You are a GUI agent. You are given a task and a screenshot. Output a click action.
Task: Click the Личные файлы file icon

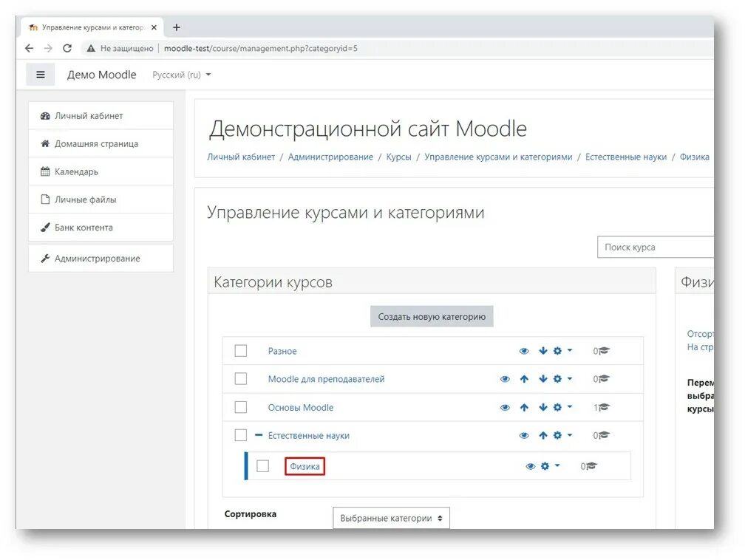45,199
